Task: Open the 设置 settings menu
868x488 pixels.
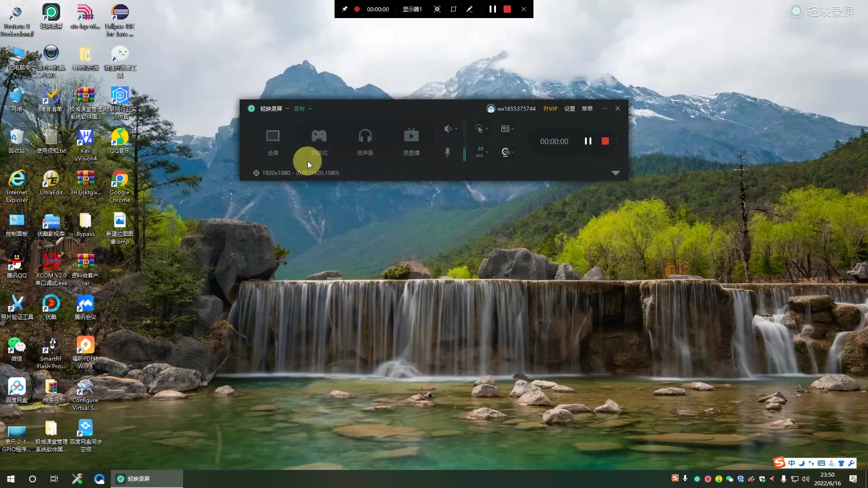Action: point(570,108)
